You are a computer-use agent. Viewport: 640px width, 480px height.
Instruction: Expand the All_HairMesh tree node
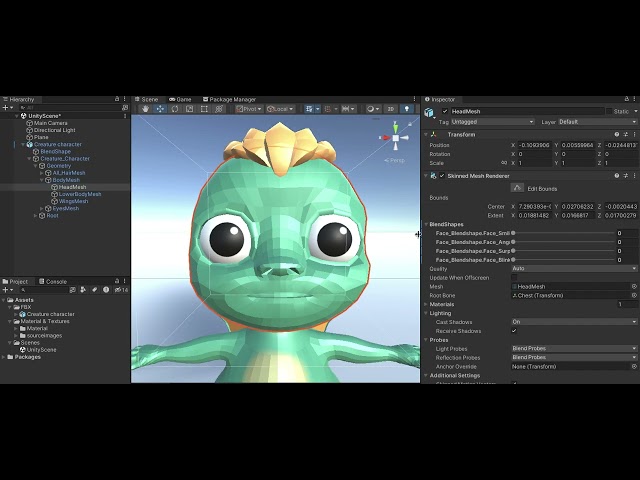point(42,173)
